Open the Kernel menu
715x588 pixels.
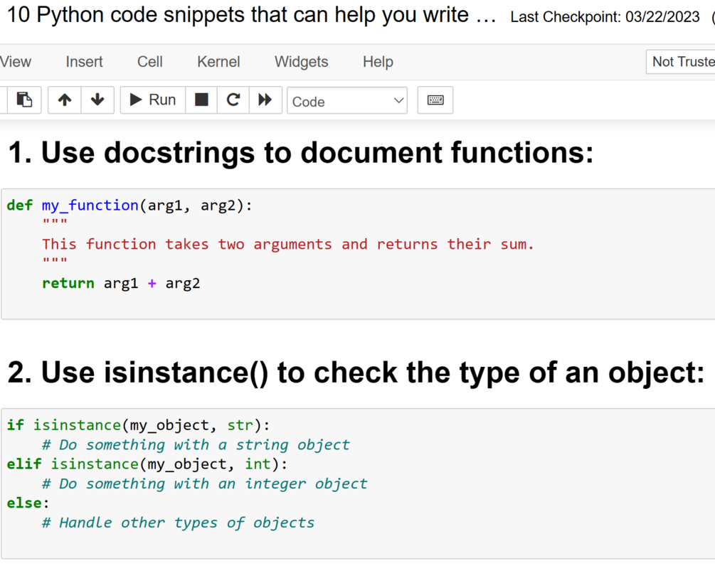(x=218, y=62)
